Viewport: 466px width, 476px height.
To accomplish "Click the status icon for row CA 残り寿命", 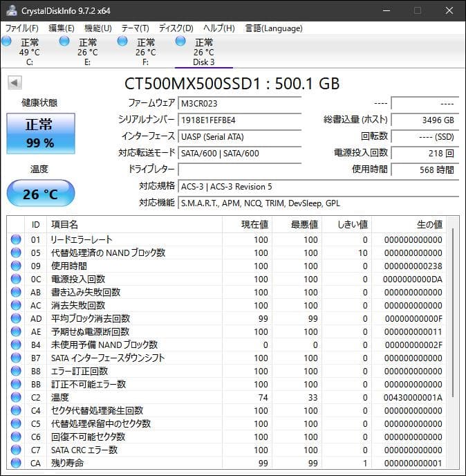I will [16, 463].
